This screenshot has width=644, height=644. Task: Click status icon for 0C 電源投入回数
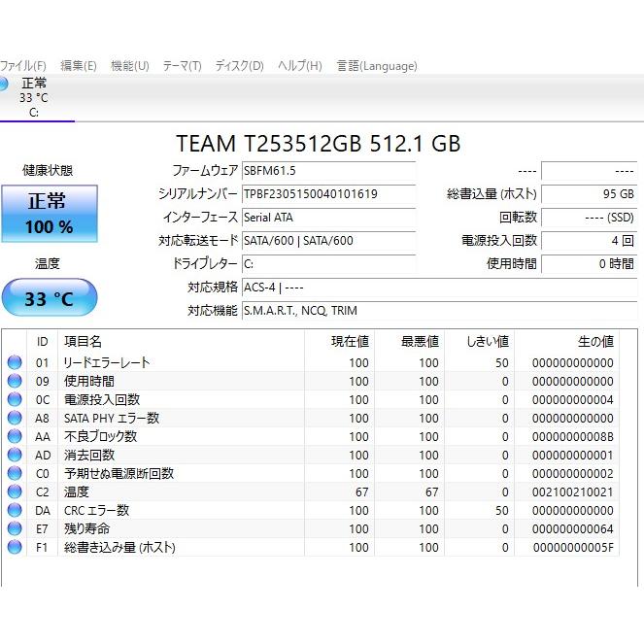(x=15, y=399)
